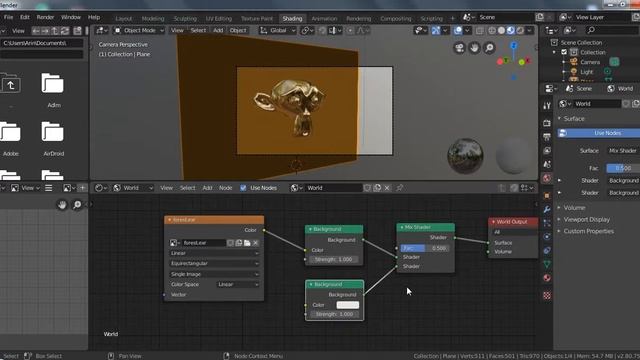Viewport: 640px width, 360px height.
Task: Click the pin icon in node editor header
Action: (400, 188)
